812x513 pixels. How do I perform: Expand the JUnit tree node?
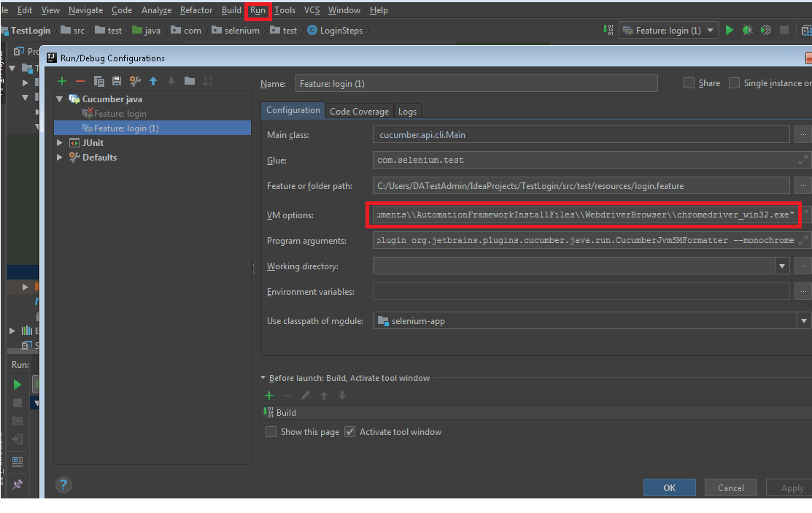click(60, 142)
